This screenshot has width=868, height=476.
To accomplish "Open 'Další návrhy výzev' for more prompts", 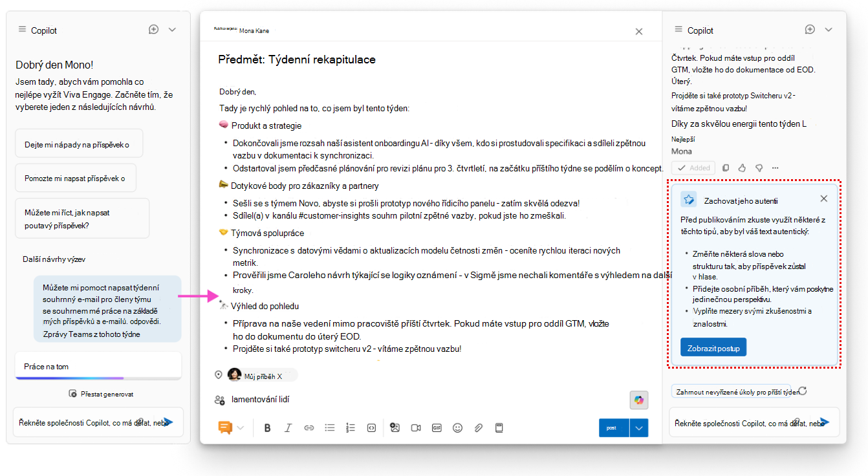I will pos(54,259).
